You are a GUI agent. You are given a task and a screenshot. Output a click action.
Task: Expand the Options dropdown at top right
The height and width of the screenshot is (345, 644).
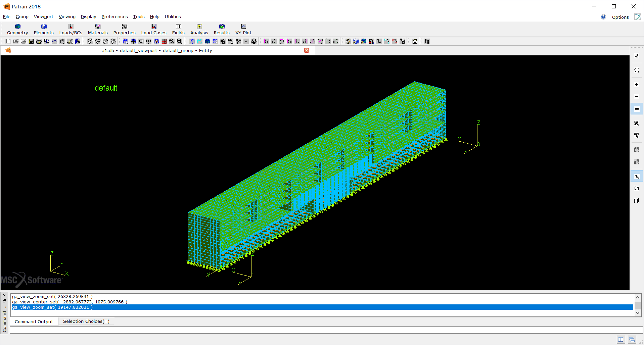tap(620, 17)
